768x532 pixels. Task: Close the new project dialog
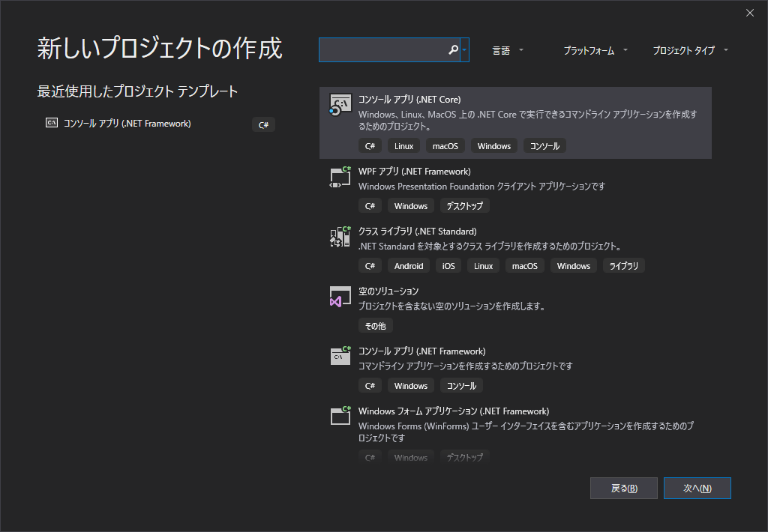(750, 13)
